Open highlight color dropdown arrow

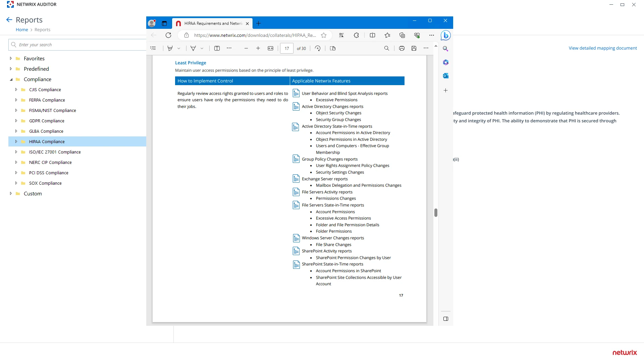(x=179, y=48)
